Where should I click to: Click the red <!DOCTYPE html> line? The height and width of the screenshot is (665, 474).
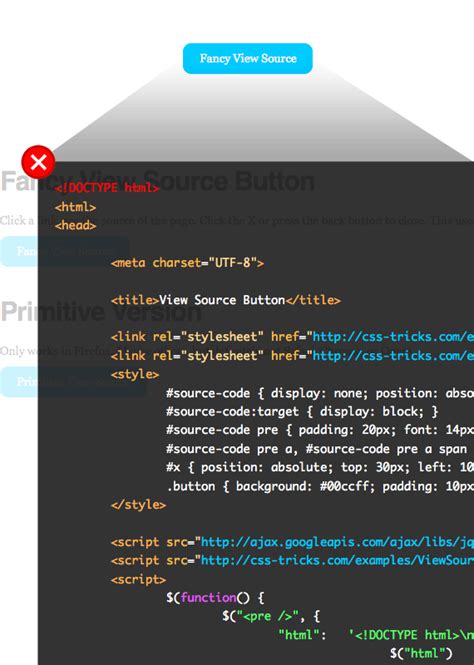tap(107, 188)
